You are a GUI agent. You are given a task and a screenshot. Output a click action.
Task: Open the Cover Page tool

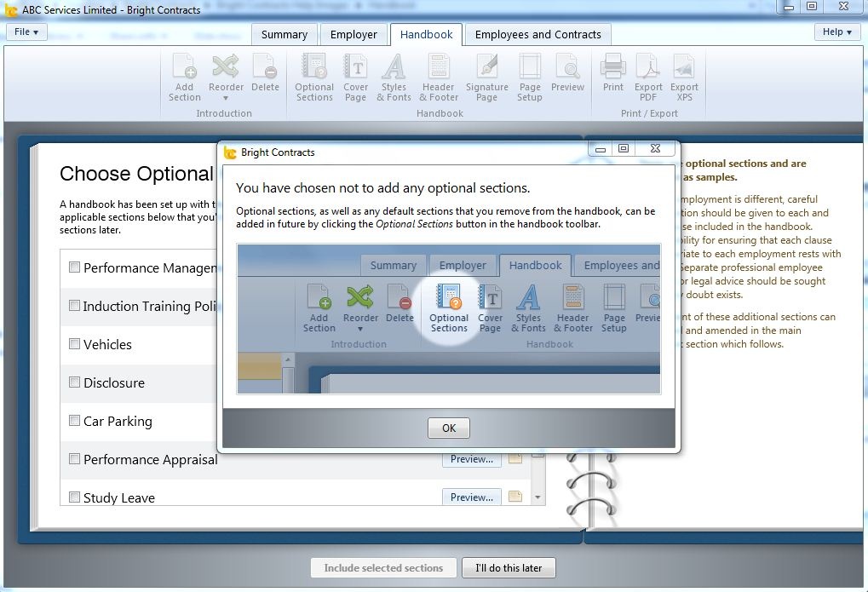[x=355, y=77]
